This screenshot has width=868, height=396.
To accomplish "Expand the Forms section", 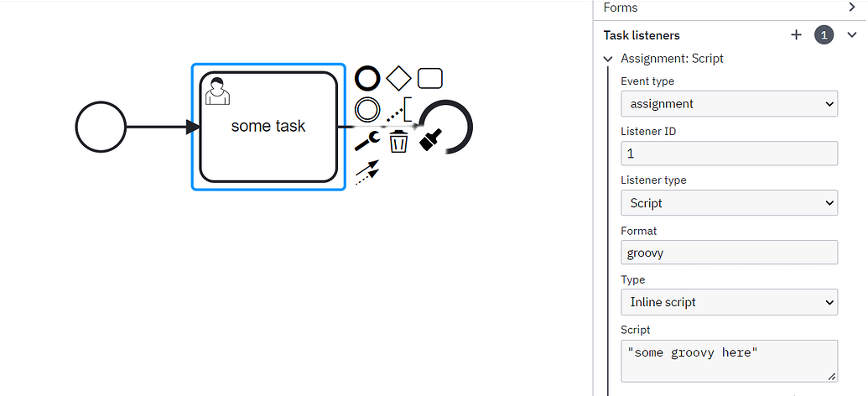I will (x=852, y=8).
